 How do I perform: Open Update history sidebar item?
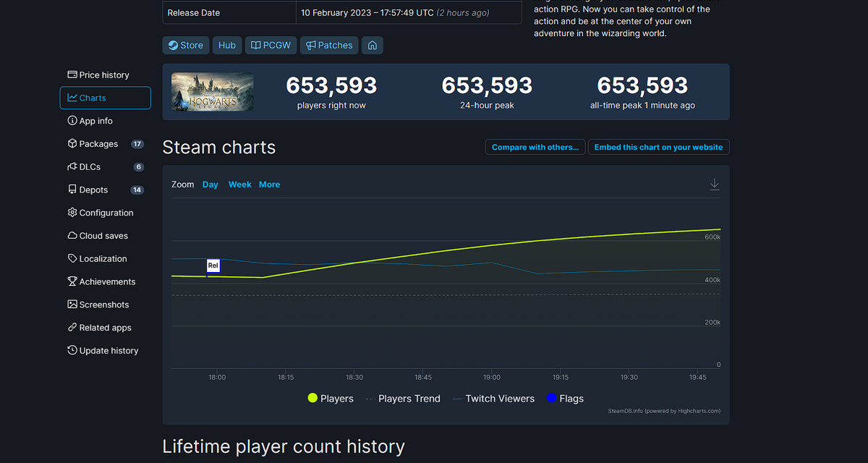click(x=106, y=350)
